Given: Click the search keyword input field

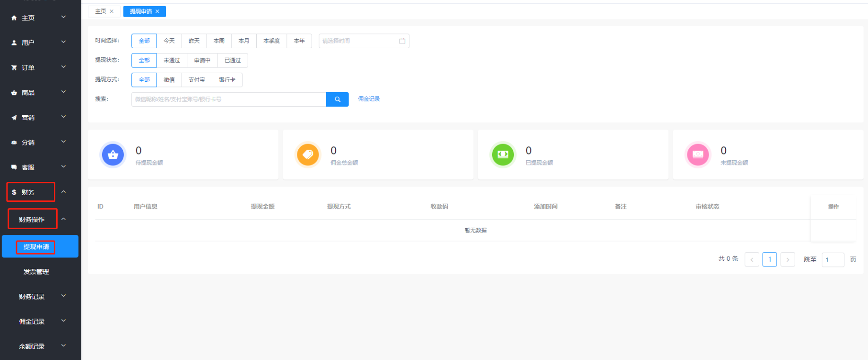Looking at the screenshot, I should [x=229, y=99].
